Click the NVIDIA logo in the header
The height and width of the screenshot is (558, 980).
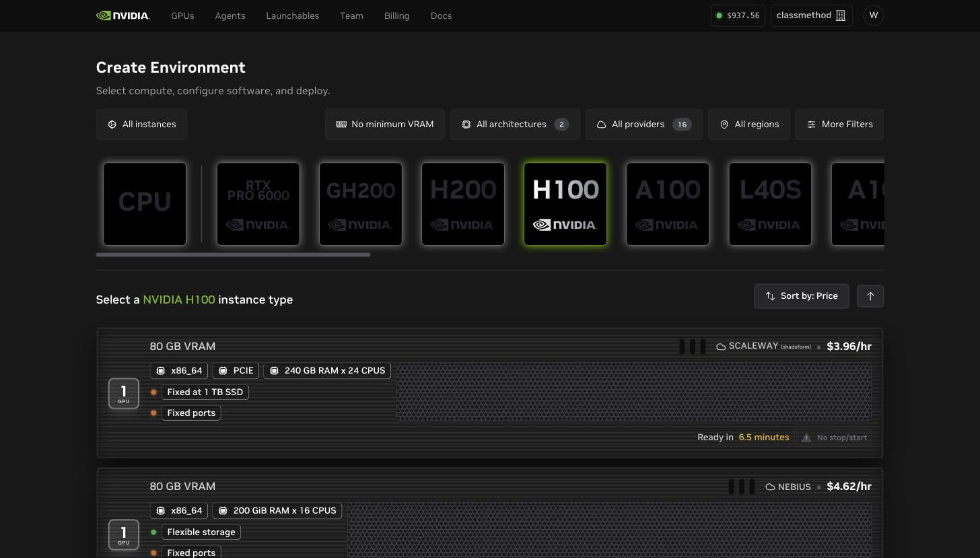pyautogui.click(x=123, y=15)
